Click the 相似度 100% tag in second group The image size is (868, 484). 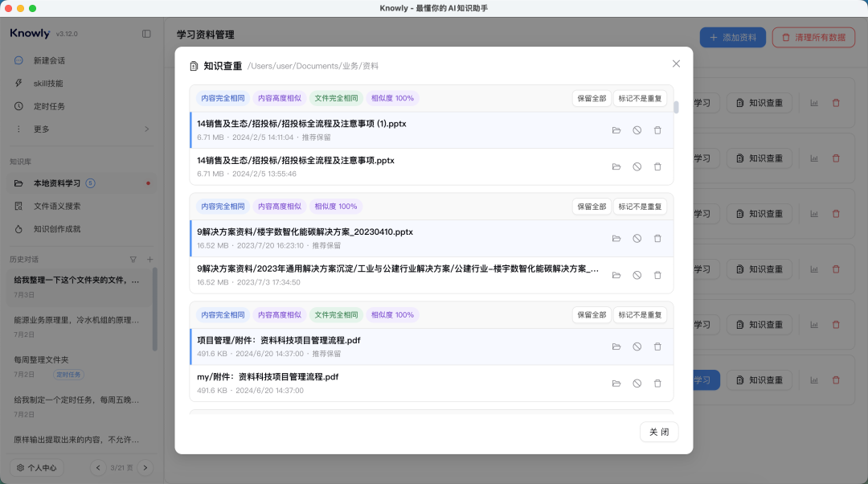(x=336, y=207)
